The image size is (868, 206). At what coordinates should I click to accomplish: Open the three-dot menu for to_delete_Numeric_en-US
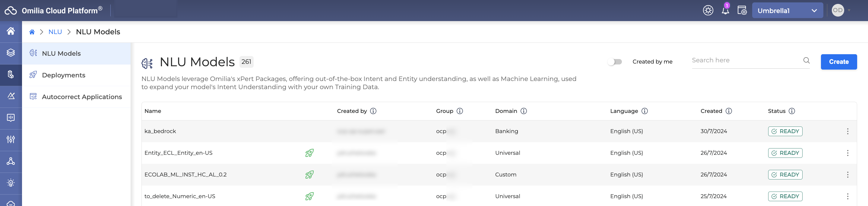click(x=847, y=197)
